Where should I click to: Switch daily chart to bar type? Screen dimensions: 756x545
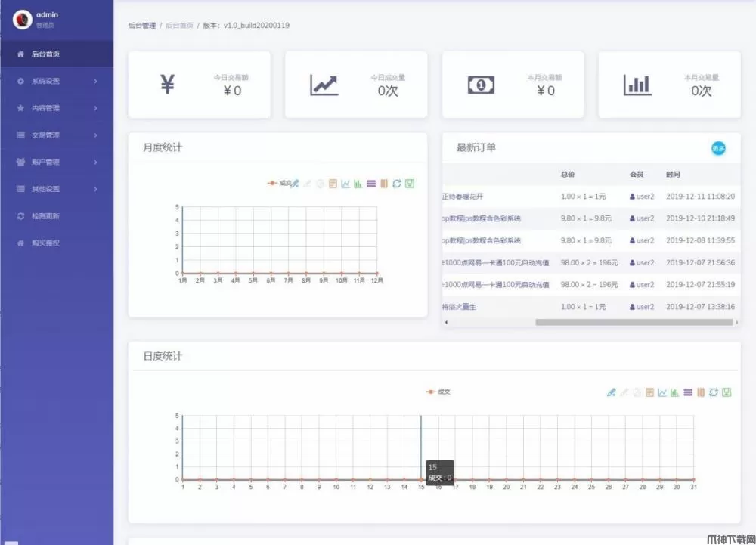pyautogui.click(x=675, y=392)
